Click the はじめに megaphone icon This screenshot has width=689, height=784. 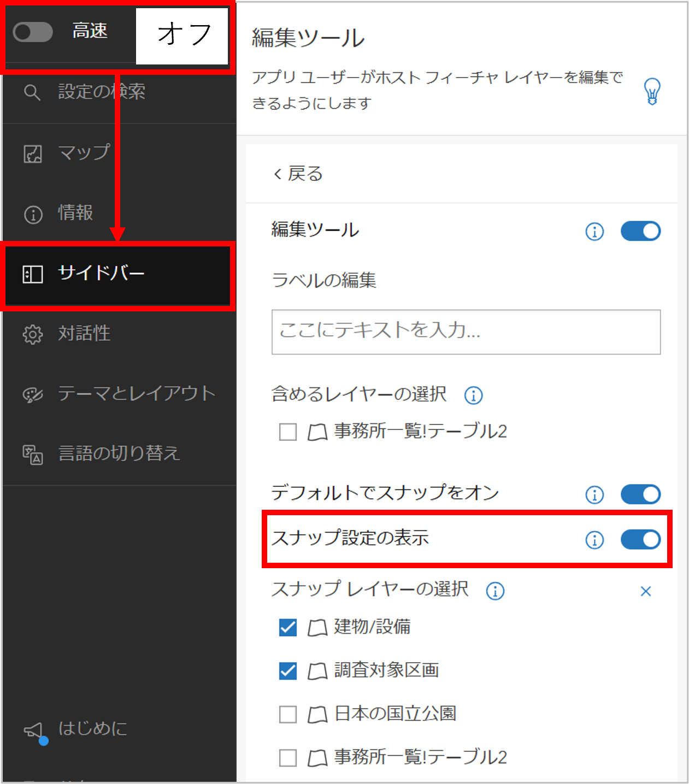[x=33, y=730]
